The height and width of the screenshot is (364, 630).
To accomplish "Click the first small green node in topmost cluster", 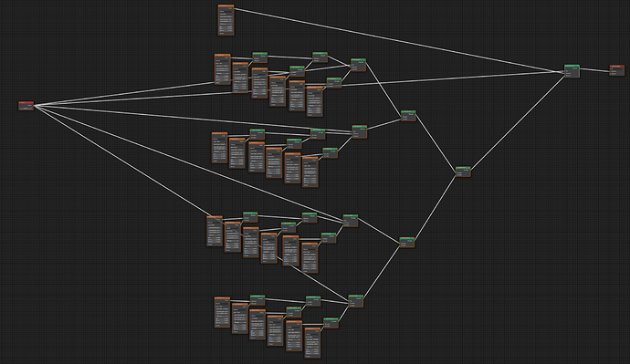I will point(260,57).
